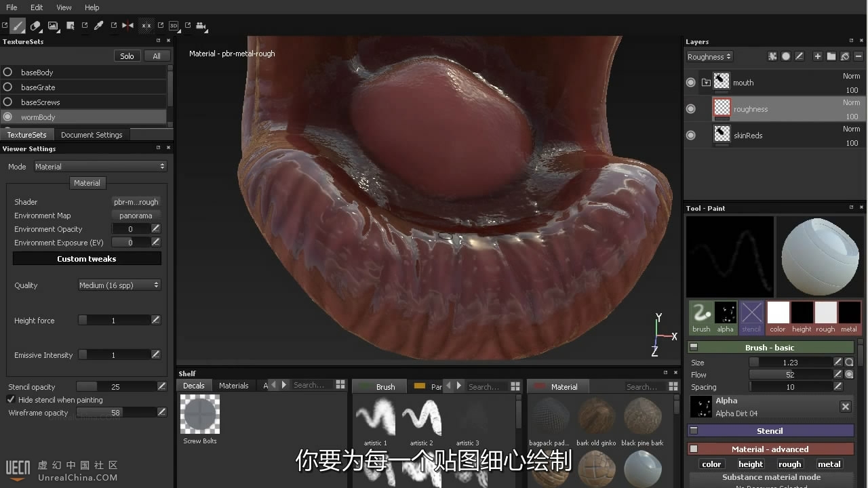Toggle the Material - advanced section checkbox
Image resolution: width=868 pixels, height=488 pixels.
point(694,449)
